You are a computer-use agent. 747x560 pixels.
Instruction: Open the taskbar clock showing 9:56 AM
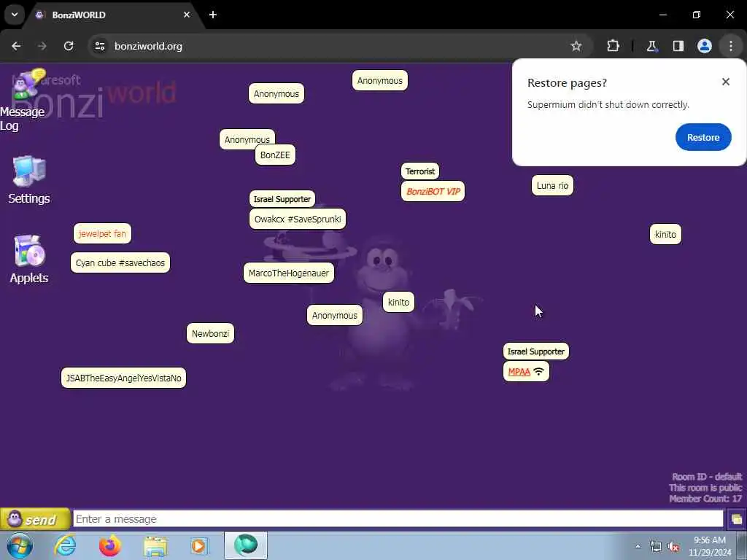(709, 546)
